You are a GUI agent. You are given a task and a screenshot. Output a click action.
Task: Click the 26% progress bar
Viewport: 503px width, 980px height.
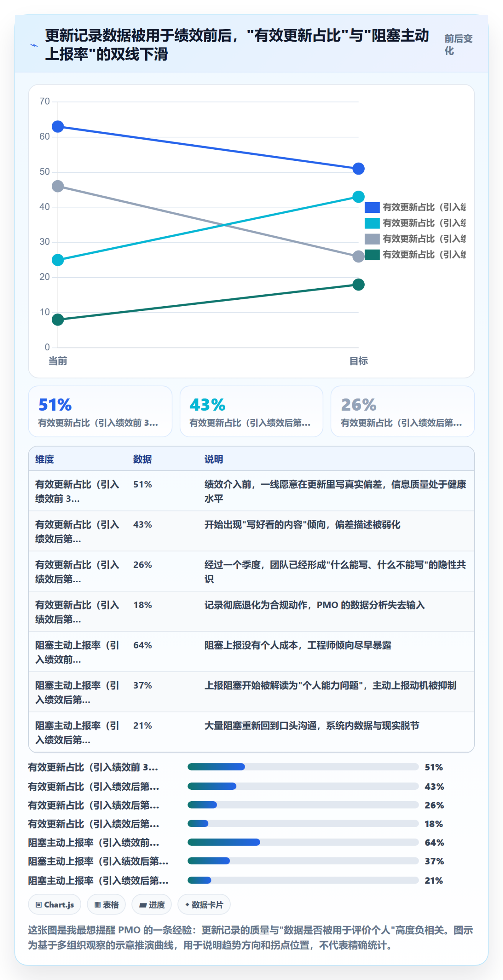tap(303, 805)
